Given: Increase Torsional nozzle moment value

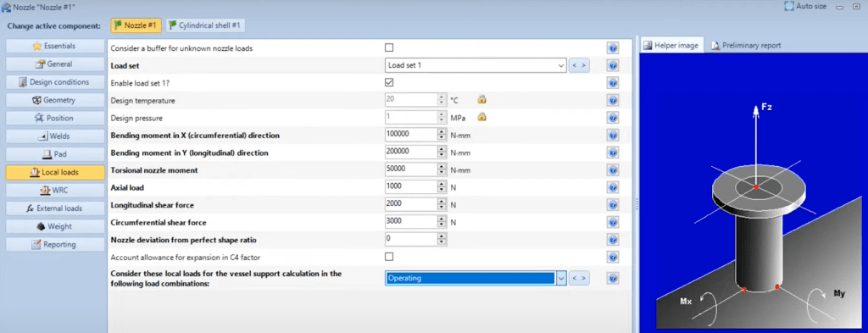Looking at the screenshot, I should point(442,167).
